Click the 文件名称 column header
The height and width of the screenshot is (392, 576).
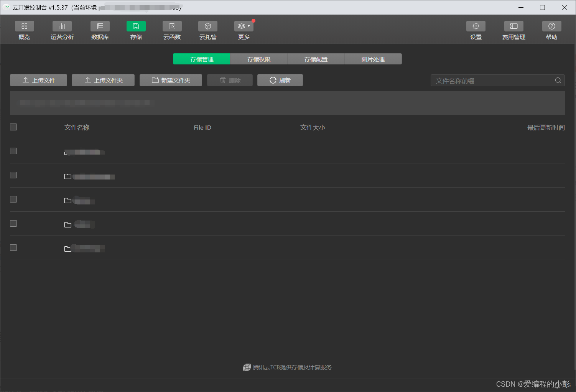(x=77, y=127)
